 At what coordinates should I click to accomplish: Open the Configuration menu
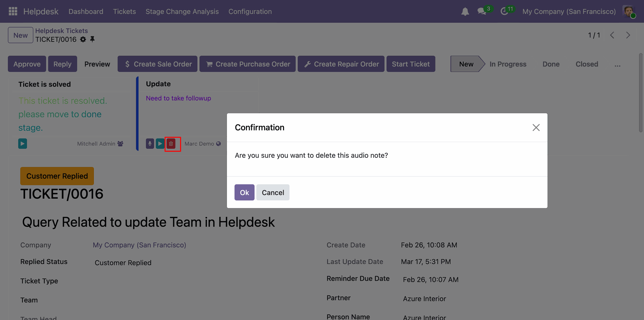coord(250,11)
